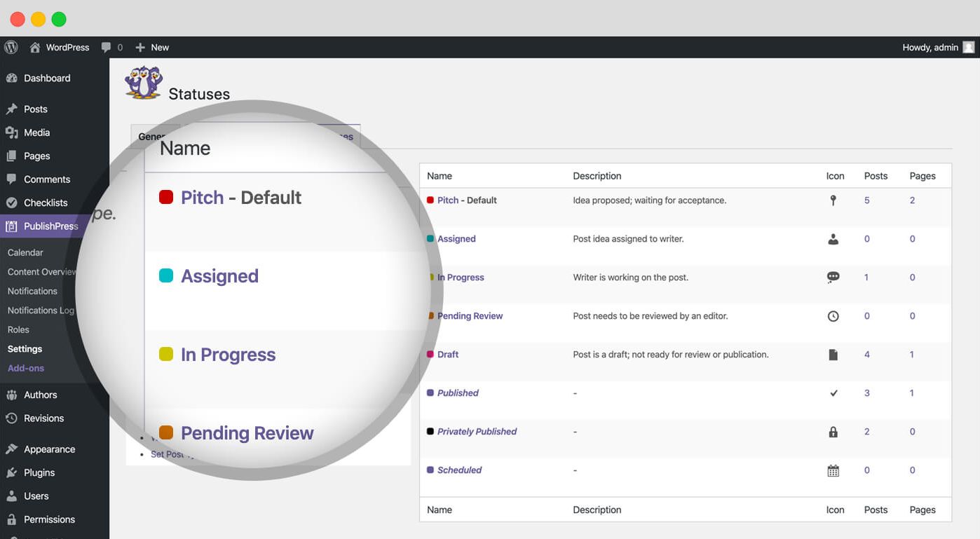Image resolution: width=980 pixels, height=539 pixels.
Task: Open Calendar under PublishPress menu
Action: 25,252
